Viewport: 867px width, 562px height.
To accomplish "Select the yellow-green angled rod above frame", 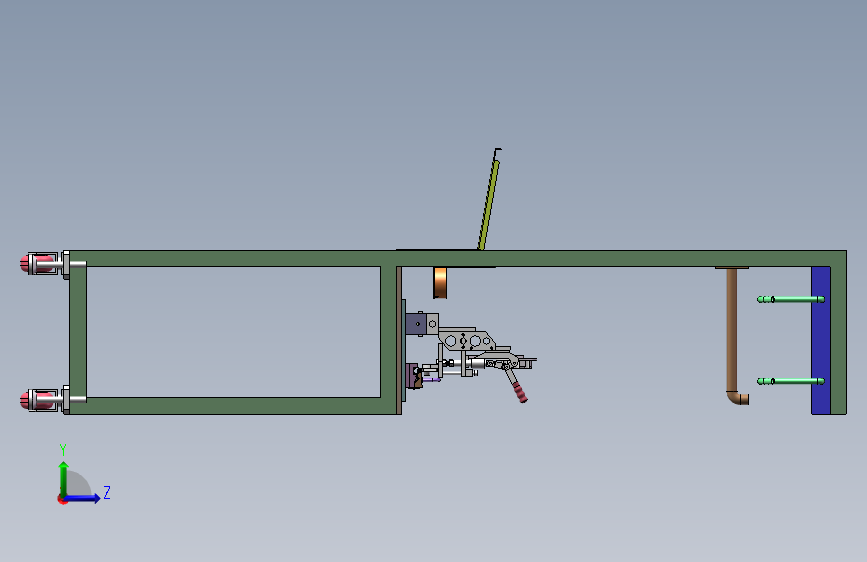I will pyautogui.click(x=489, y=205).
